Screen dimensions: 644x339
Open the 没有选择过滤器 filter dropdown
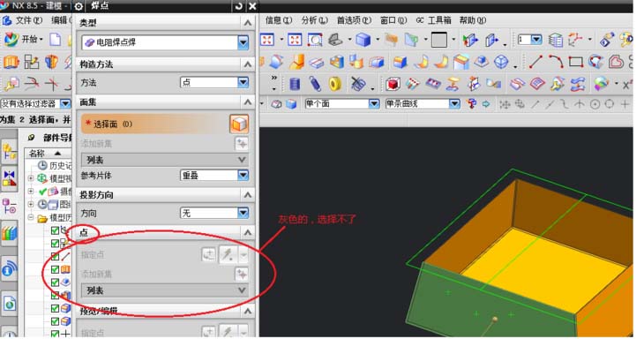65,104
